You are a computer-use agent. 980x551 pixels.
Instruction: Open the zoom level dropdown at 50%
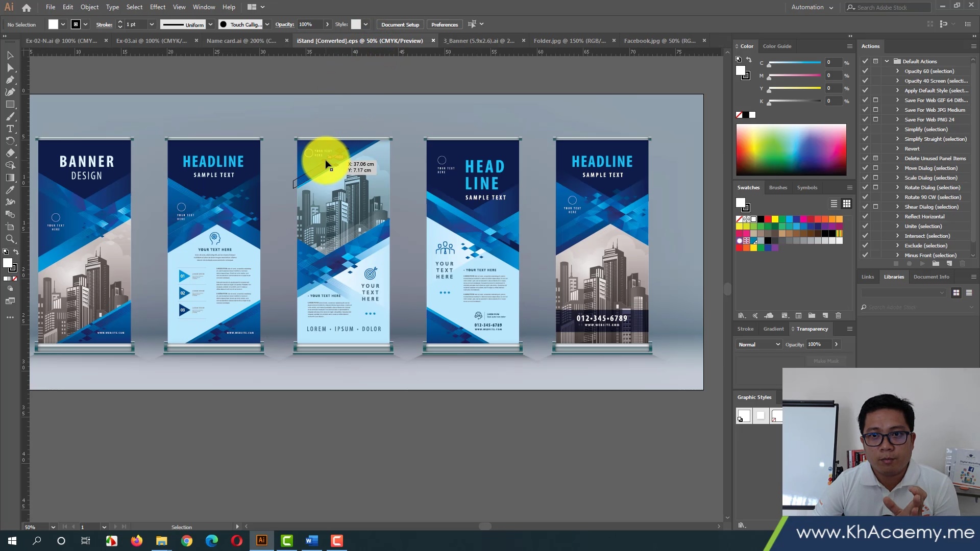53,527
